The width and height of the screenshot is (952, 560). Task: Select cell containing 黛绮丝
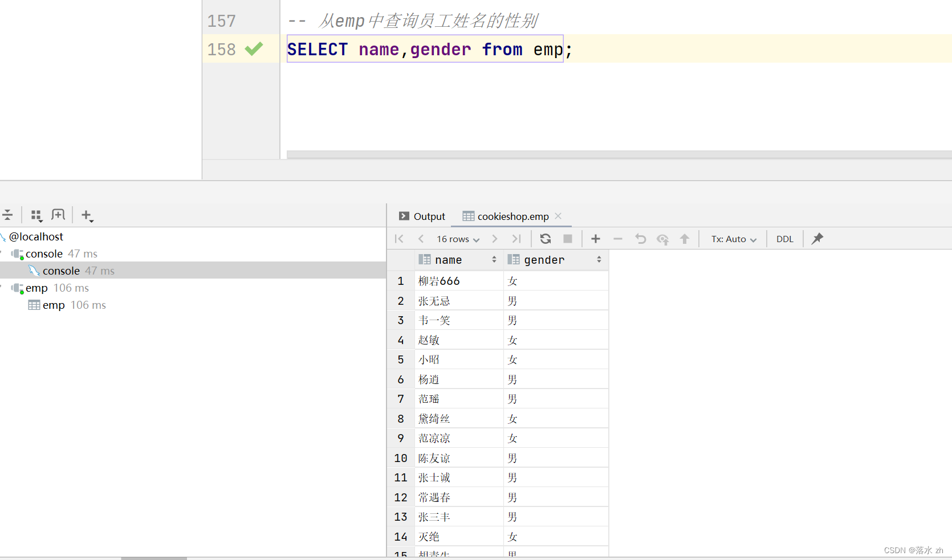459,419
